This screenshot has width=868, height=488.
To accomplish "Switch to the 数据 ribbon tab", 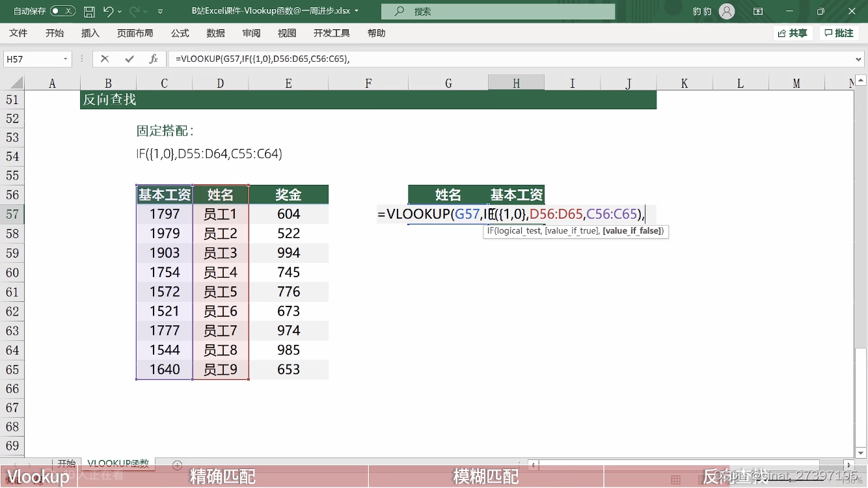I will click(215, 33).
